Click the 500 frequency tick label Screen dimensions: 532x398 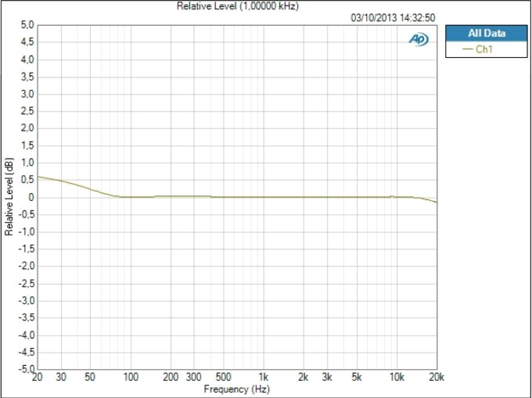pos(224,377)
